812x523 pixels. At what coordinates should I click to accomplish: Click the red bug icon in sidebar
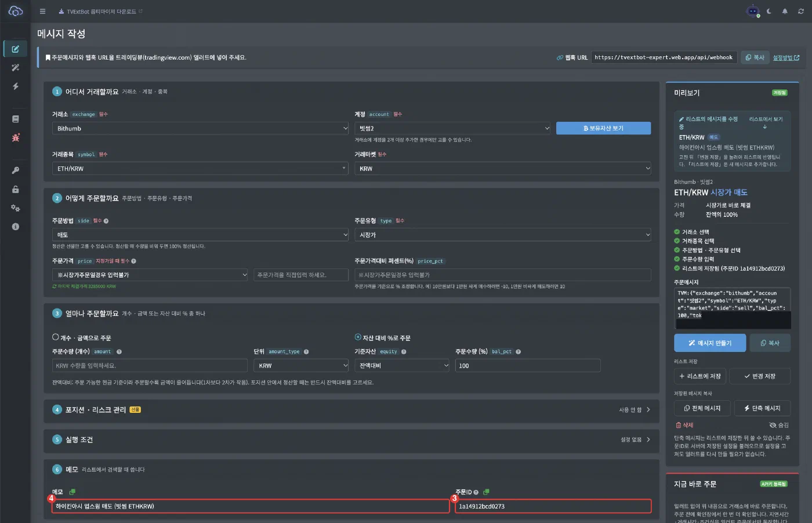coord(16,137)
